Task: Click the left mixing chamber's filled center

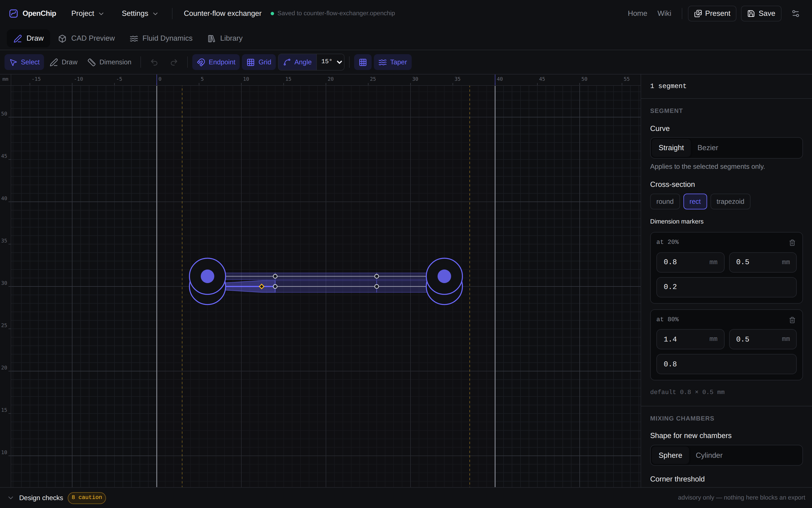Action: tap(207, 276)
